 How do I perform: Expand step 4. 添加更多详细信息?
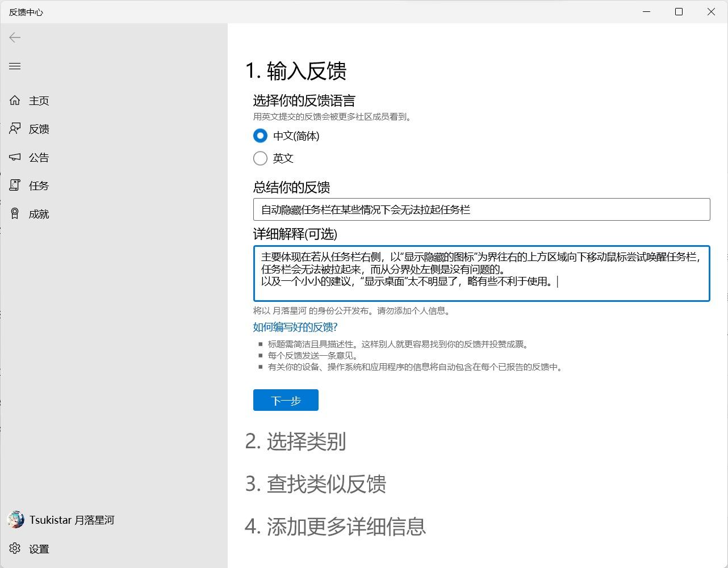click(x=336, y=527)
